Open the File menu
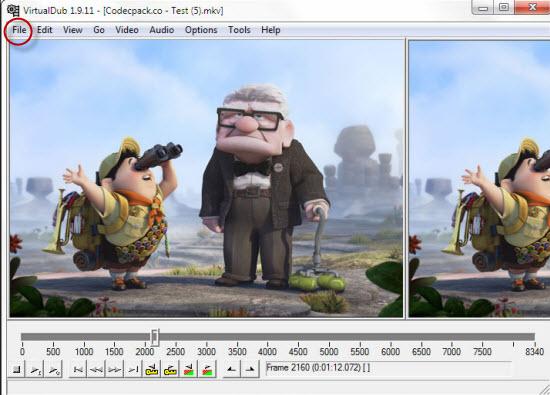The height and width of the screenshot is (395, 550). coord(19,30)
